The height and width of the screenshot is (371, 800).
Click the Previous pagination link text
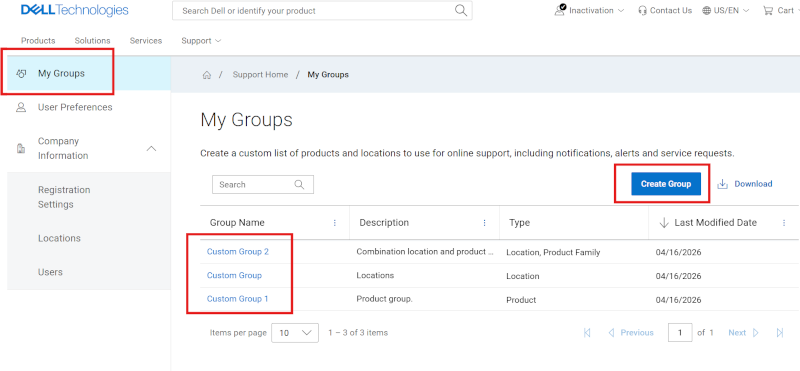click(637, 333)
